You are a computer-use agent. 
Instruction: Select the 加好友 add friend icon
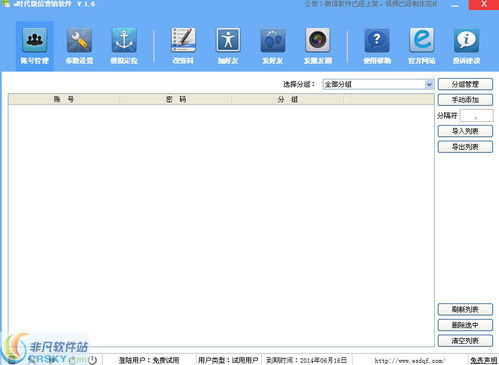click(x=228, y=46)
